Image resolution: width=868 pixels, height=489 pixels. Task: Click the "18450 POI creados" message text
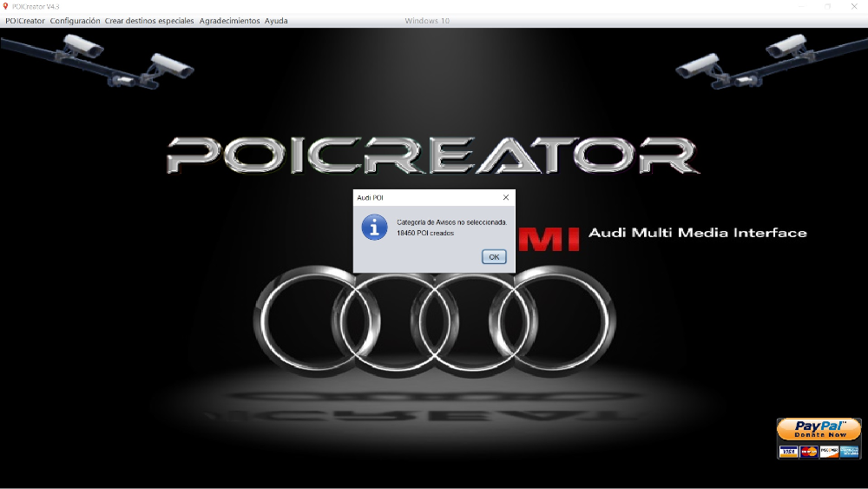click(x=425, y=233)
